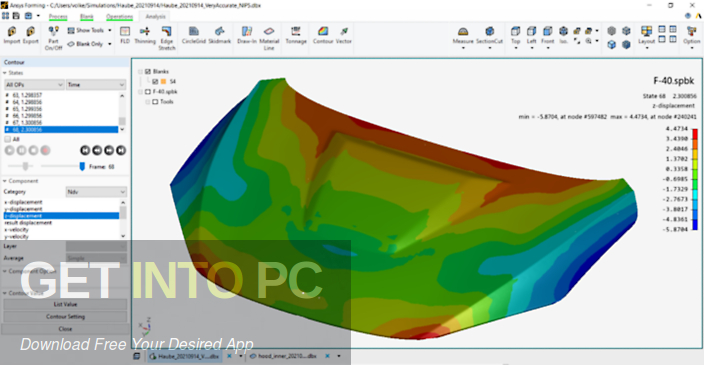Open the Skidmark tool
Image resolution: width=704 pixels, height=365 pixels.
220,35
